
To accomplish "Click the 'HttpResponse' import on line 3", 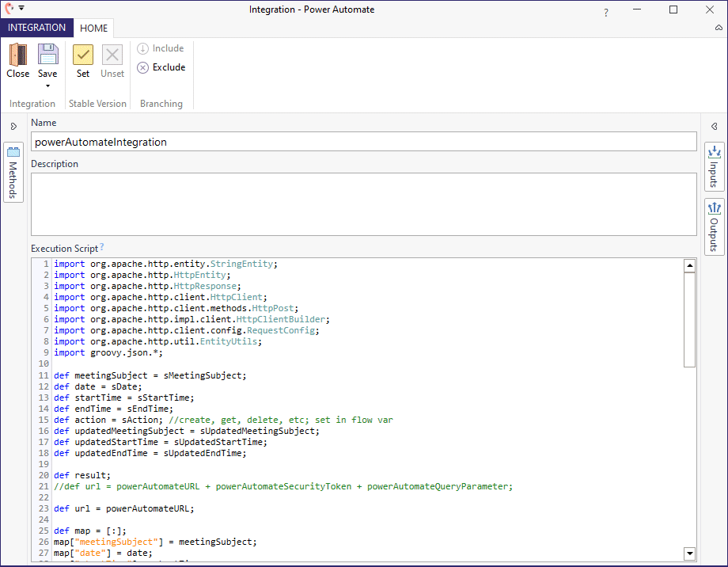I will click(205, 287).
